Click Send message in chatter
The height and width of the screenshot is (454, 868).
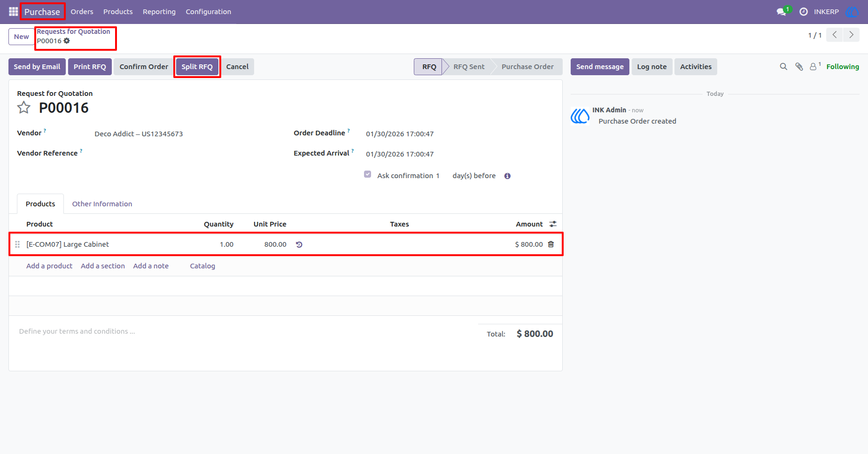[x=600, y=67]
